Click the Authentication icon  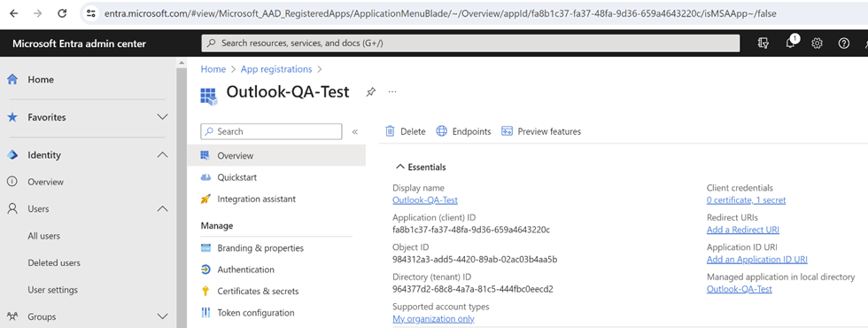[x=205, y=269]
